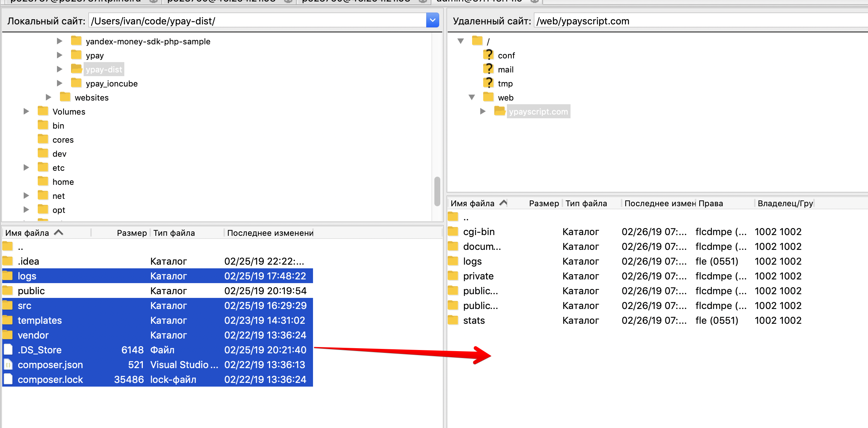This screenshot has width=868, height=428.
Task: Select the stats folder icon in remote list
Action: (x=453, y=320)
